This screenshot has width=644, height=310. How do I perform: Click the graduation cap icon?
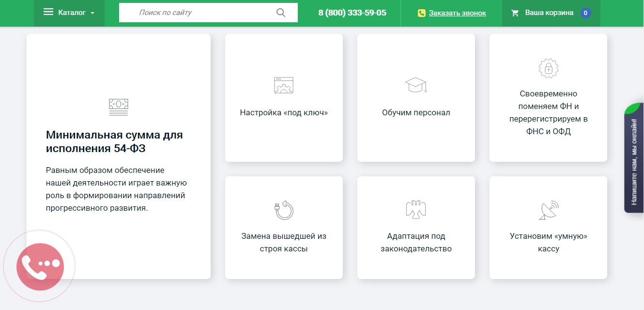click(x=416, y=85)
